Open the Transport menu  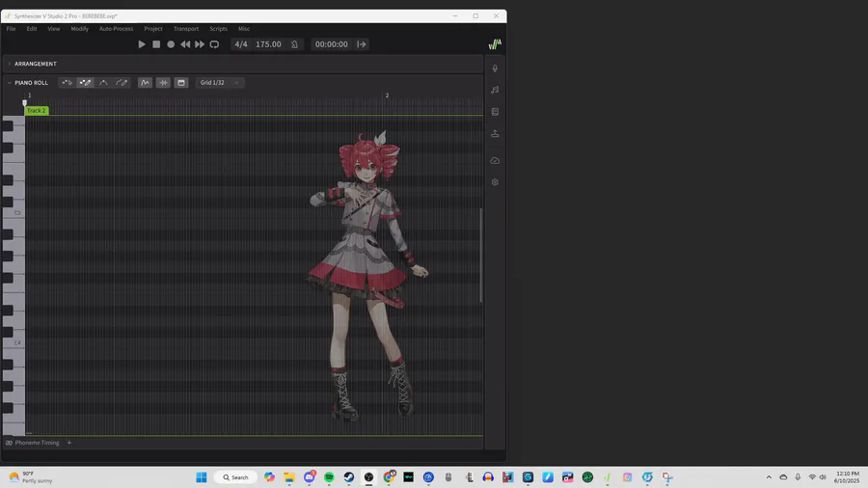tap(186, 29)
